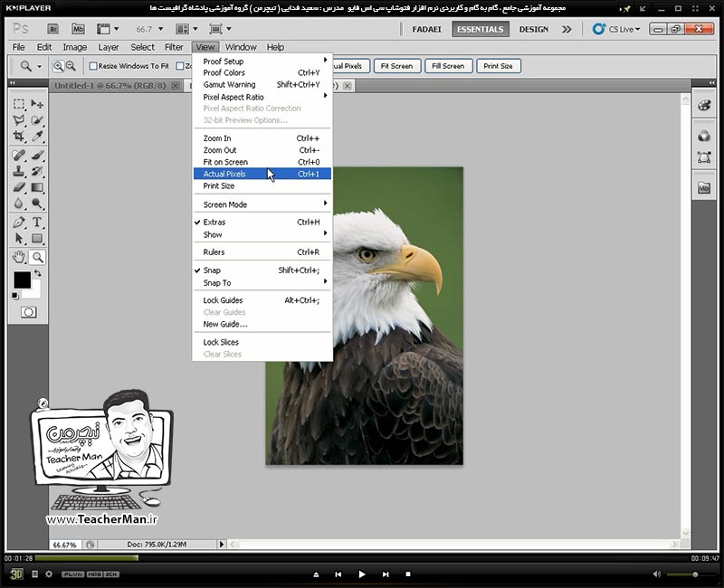Image resolution: width=724 pixels, height=588 pixels.
Task: Select the Rectangle shape tool
Action: 37,239
